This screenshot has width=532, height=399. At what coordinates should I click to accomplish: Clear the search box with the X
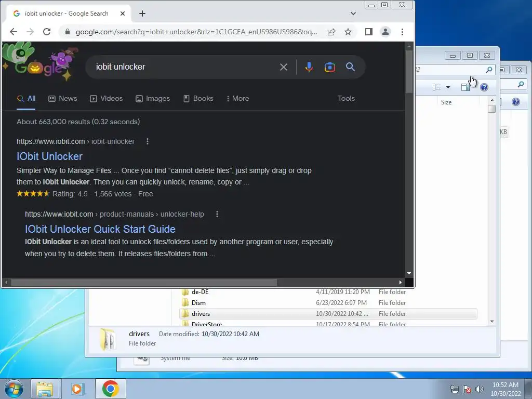(284, 67)
